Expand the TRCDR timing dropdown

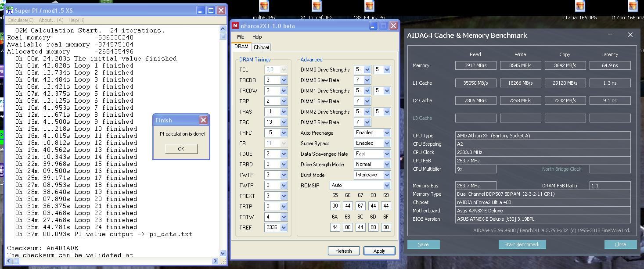(x=284, y=80)
